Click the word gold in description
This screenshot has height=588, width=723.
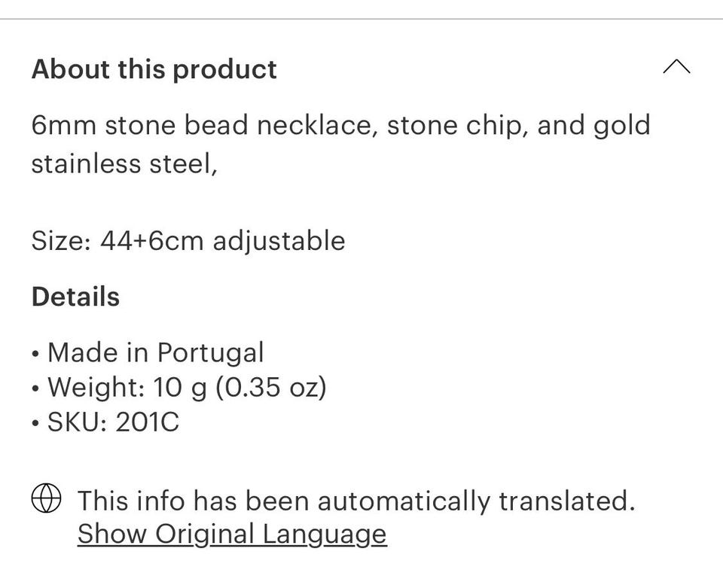click(x=621, y=125)
